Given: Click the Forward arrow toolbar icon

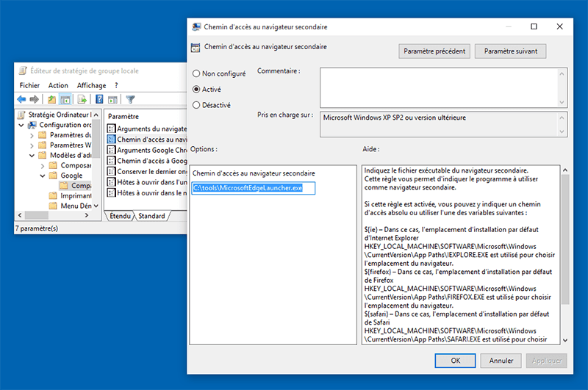Looking at the screenshot, I should (x=34, y=99).
